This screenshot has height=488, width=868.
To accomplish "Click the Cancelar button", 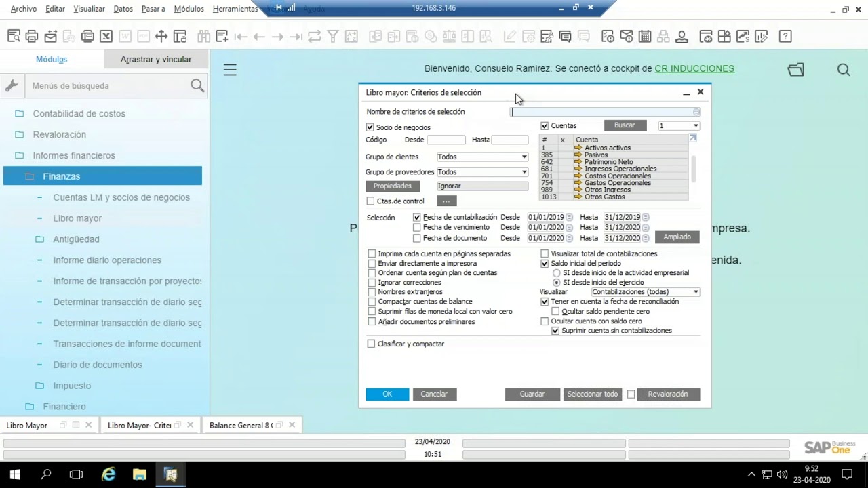I will pos(434,394).
